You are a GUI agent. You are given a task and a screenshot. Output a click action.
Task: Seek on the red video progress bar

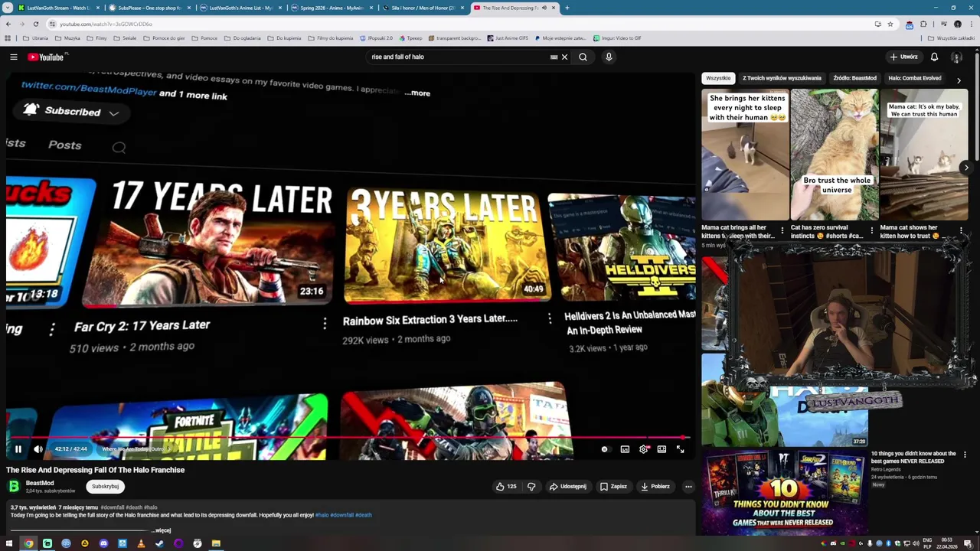pyautogui.click(x=348, y=439)
